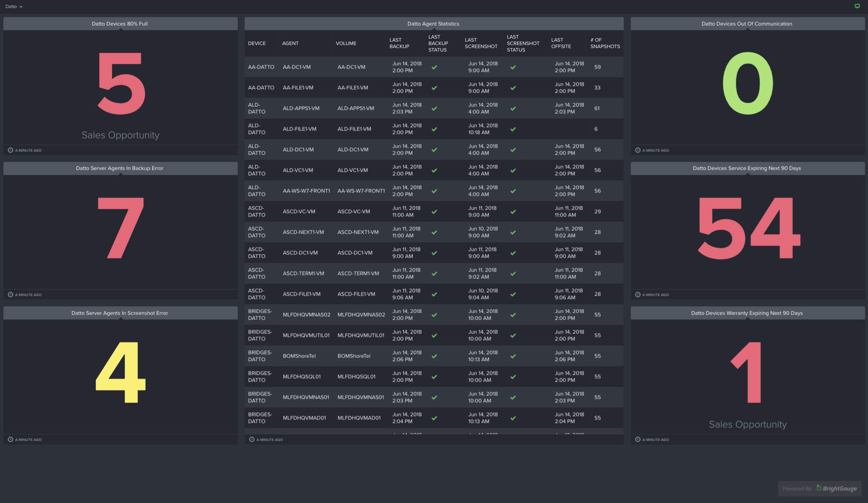Click screenshot status checkmark for AA-DC1-VM
The image size is (868, 503).
coord(513,67)
